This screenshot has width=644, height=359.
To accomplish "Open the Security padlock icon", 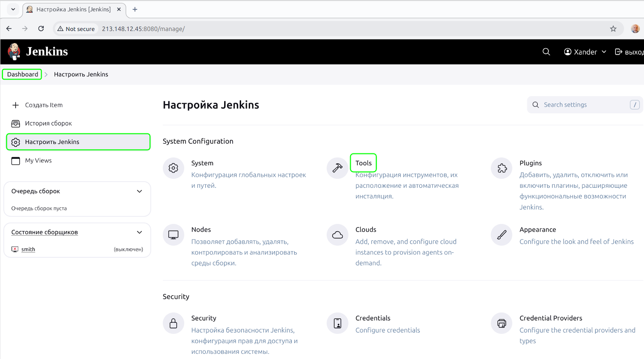I will (x=173, y=323).
